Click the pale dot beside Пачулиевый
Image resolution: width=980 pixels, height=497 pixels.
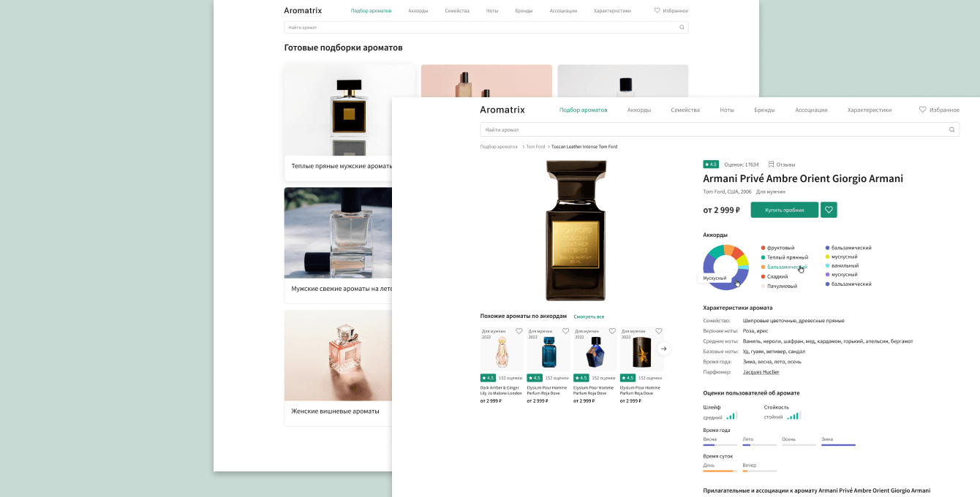763,286
